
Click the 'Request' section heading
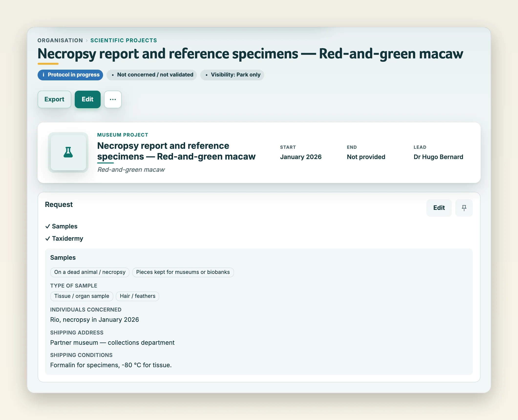point(59,205)
